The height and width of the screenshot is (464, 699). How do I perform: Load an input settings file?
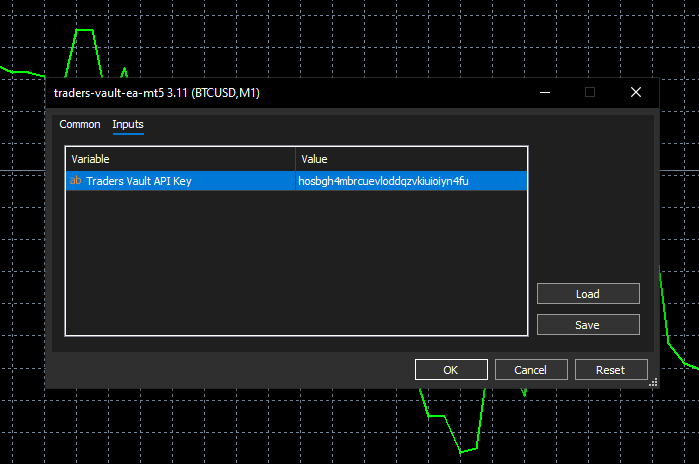pyautogui.click(x=588, y=294)
